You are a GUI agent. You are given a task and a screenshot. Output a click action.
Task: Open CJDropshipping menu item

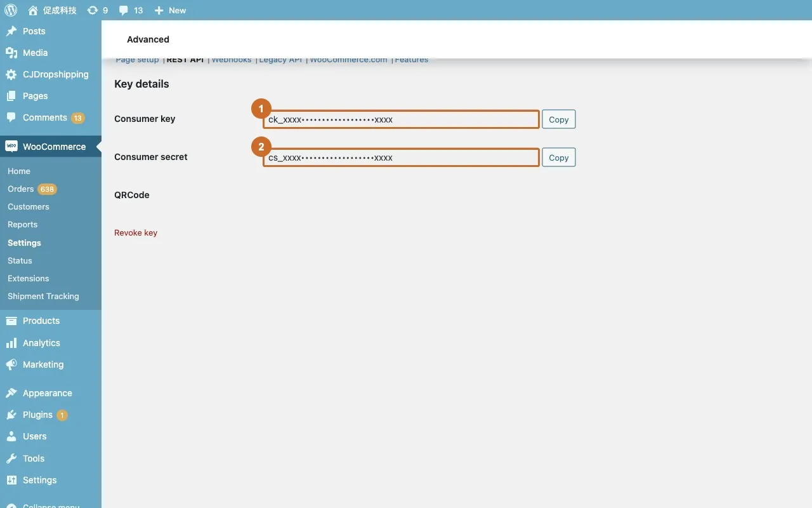pyautogui.click(x=56, y=74)
